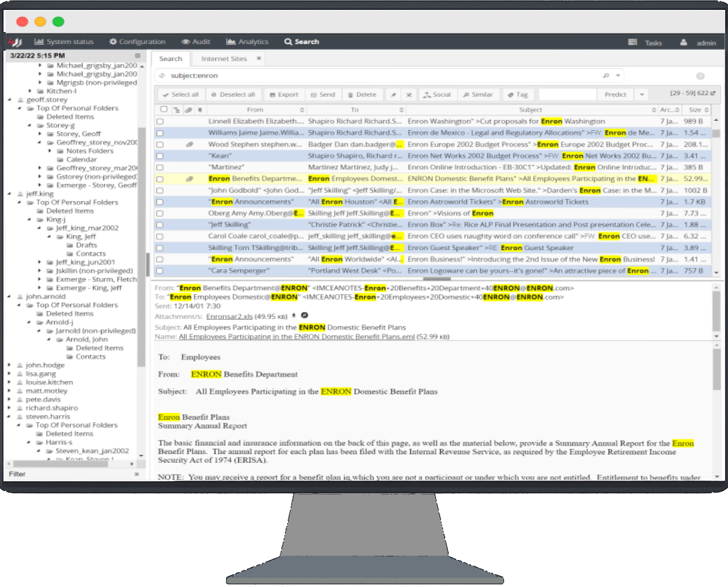Open Social view
The height and width of the screenshot is (587, 728).
pos(437,95)
